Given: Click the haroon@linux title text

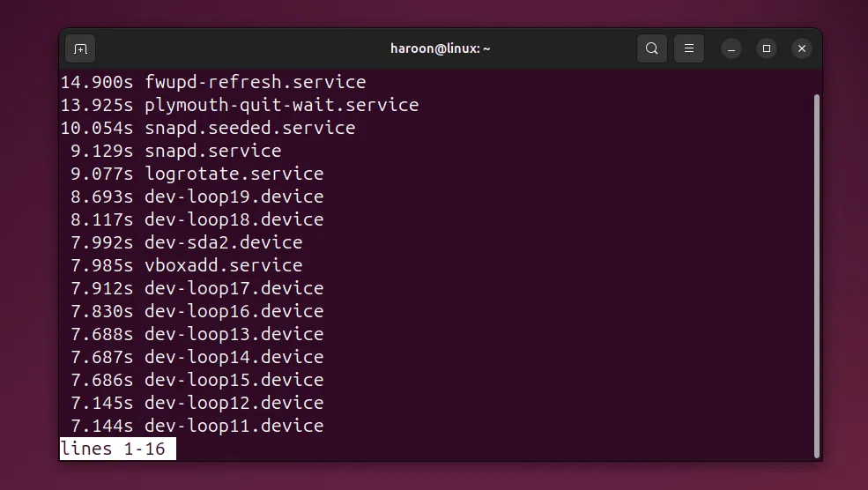Looking at the screenshot, I should tap(440, 48).
